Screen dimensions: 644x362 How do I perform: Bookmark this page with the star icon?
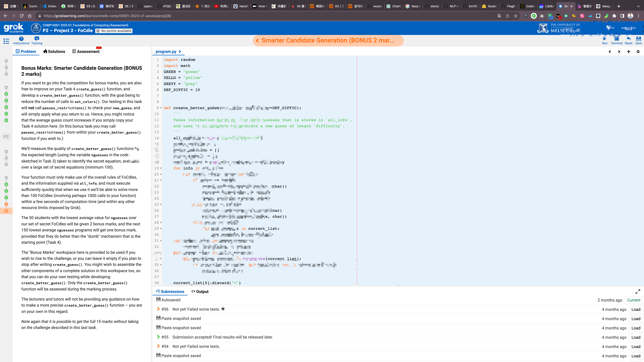515,16
